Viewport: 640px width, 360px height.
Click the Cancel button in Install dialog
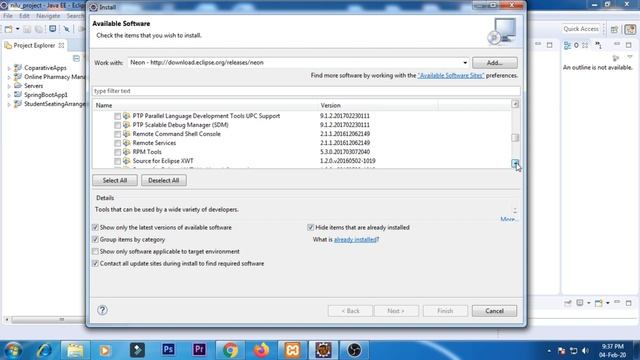(x=494, y=311)
